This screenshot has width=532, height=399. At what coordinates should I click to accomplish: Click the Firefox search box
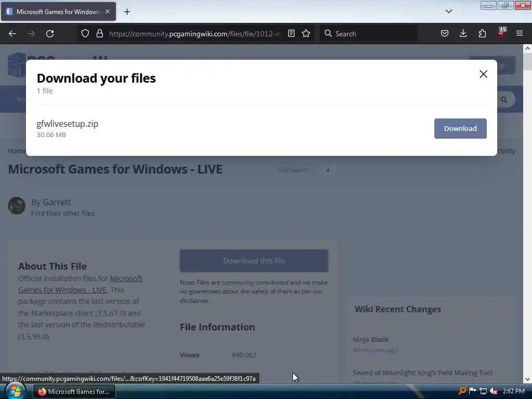pyautogui.click(x=368, y=34)
